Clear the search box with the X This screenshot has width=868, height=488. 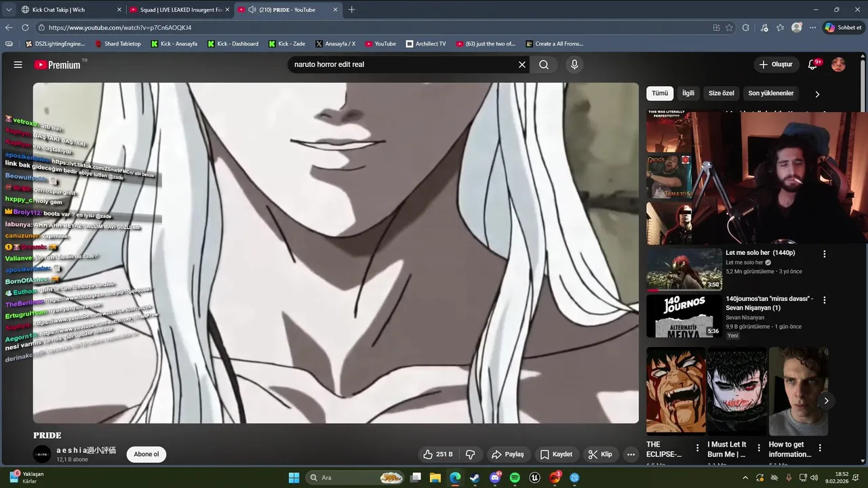coord(522,64)
